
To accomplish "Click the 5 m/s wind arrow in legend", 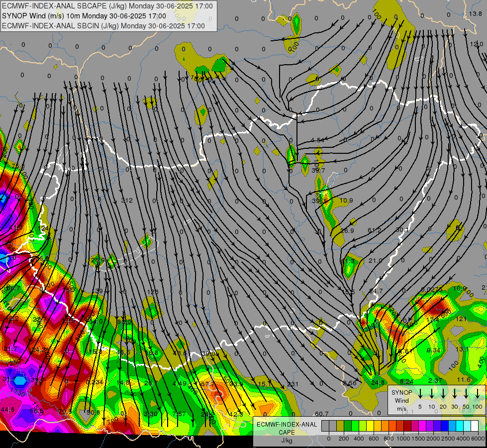I will (420, 393).
